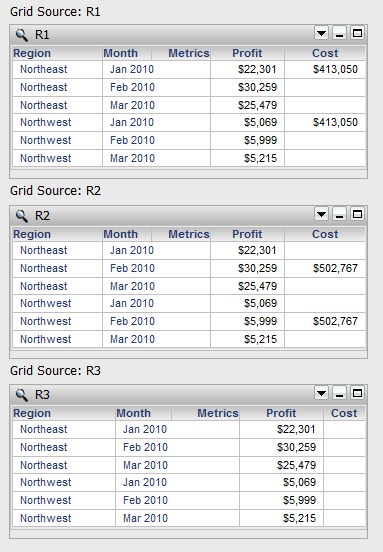Click profit $30,259 in R1 grid

[257, 87]
